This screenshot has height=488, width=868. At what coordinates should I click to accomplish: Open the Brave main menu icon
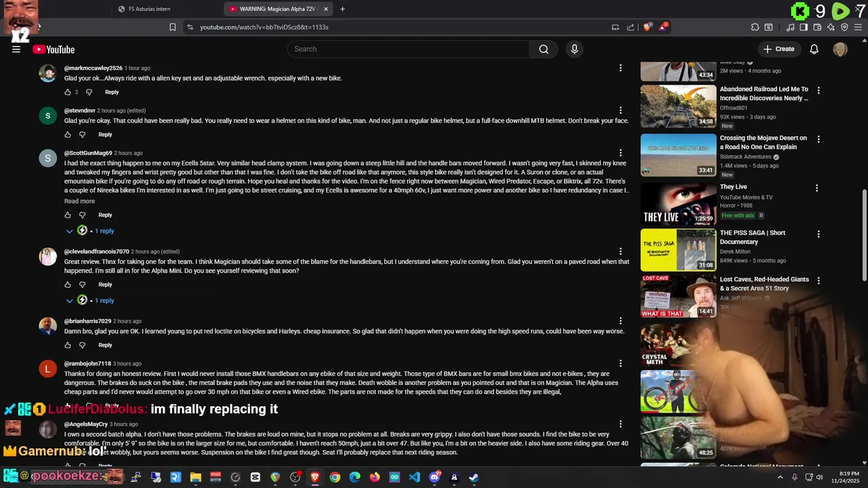(858, 27)
